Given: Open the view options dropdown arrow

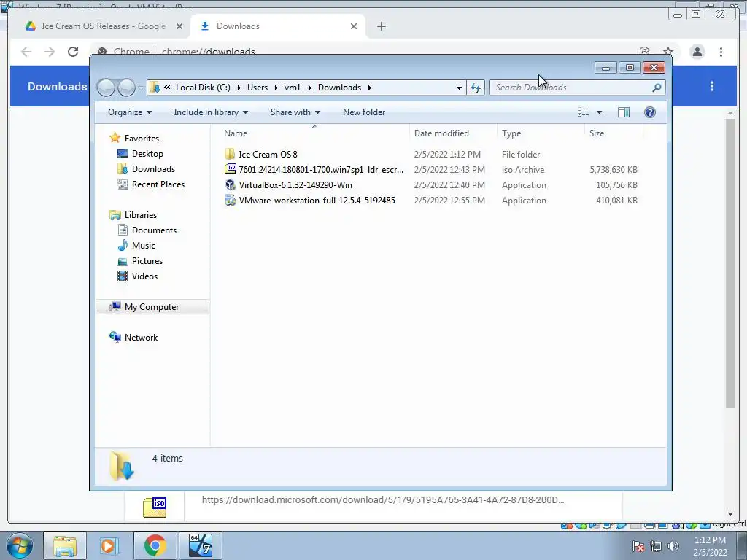Looking at the screenshot, I should point(599,112).
